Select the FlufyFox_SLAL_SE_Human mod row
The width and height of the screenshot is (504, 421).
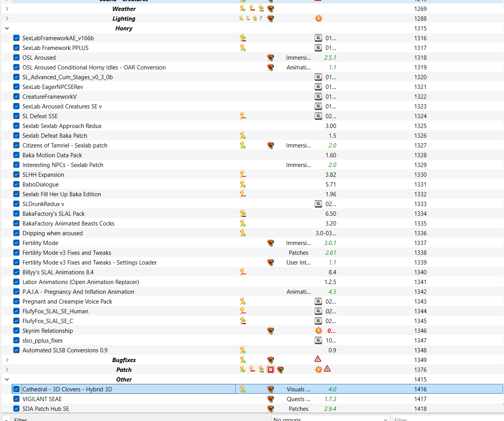point(252,311)
